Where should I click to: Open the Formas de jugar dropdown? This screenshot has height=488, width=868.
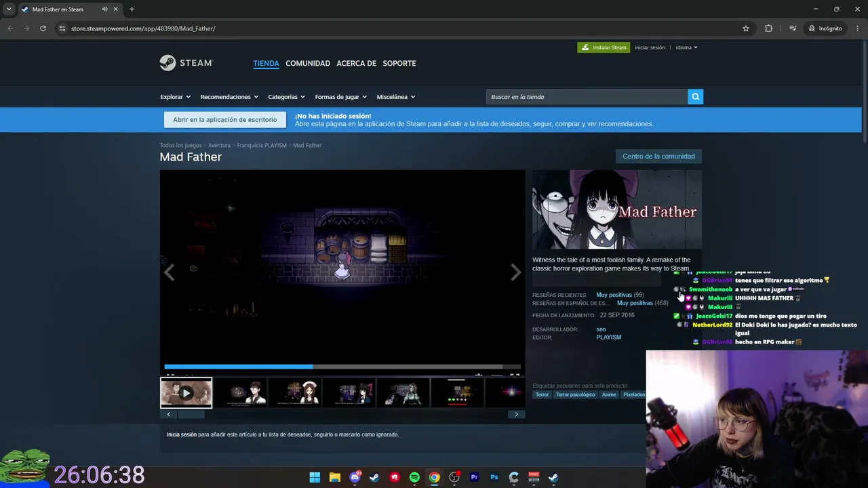point(340,97)
